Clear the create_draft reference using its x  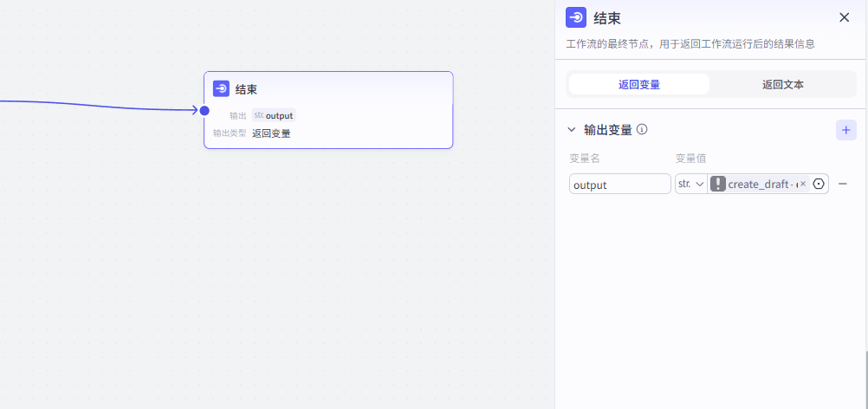pyautogui.click(x=802, y=184)
